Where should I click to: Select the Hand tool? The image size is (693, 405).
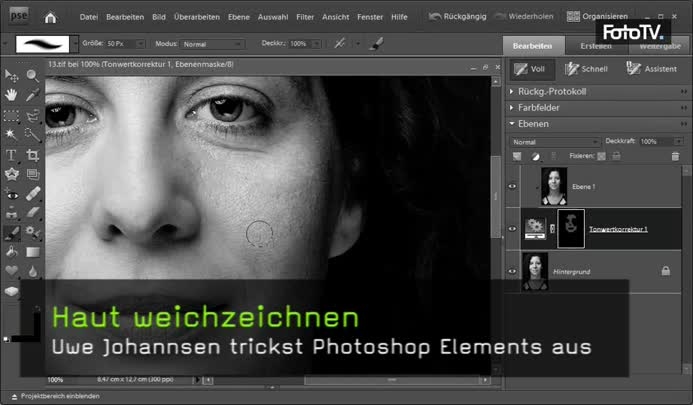coord(11,95)
